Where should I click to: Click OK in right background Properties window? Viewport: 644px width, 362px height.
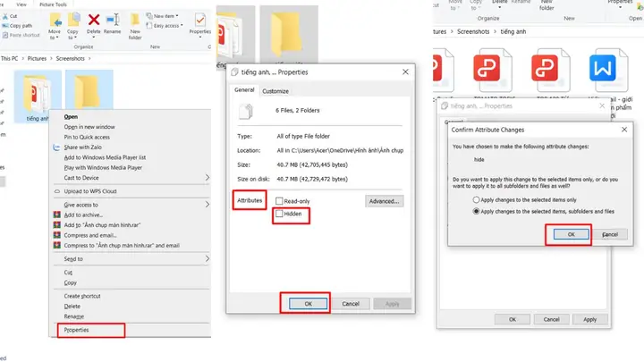point(513,319)
